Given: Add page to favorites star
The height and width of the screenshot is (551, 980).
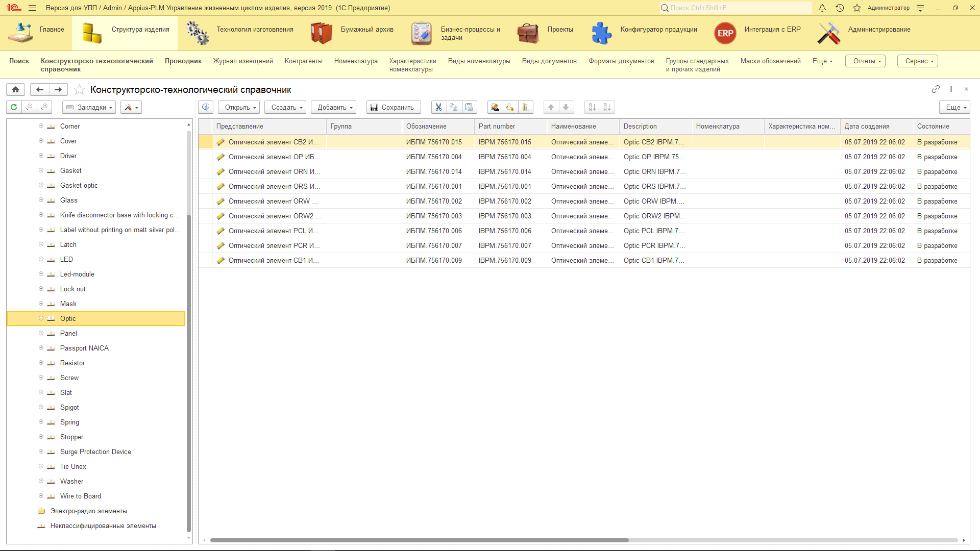Looking at the screenshot, I should [79, 90].
